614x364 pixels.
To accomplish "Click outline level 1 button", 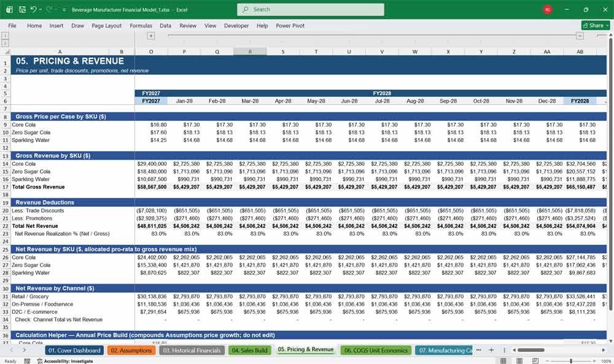I will 5,35.
